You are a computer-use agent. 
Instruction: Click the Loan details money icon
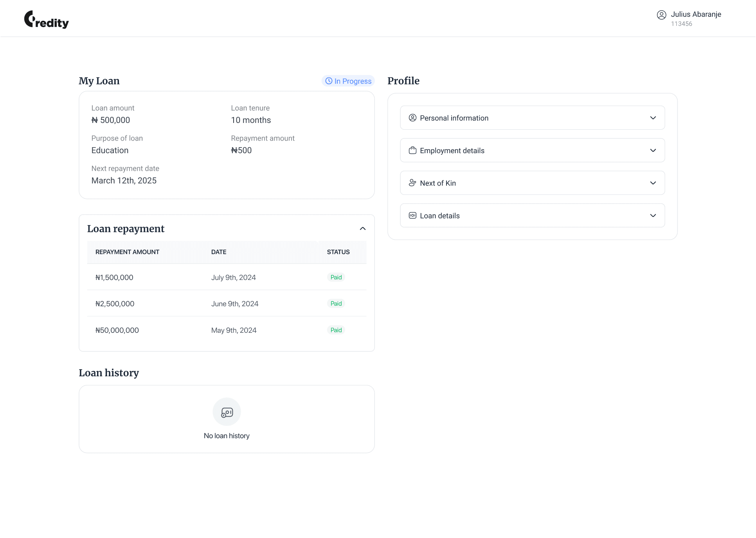click(x=412, y=215)
